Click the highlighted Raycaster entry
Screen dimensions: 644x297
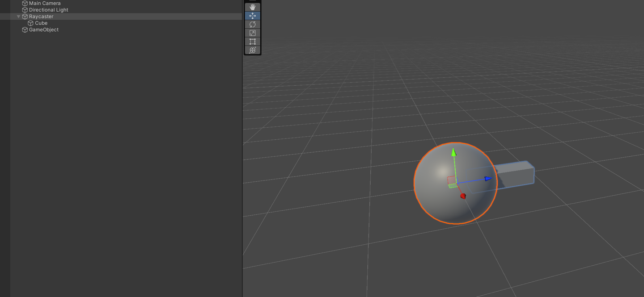point(41,16)
